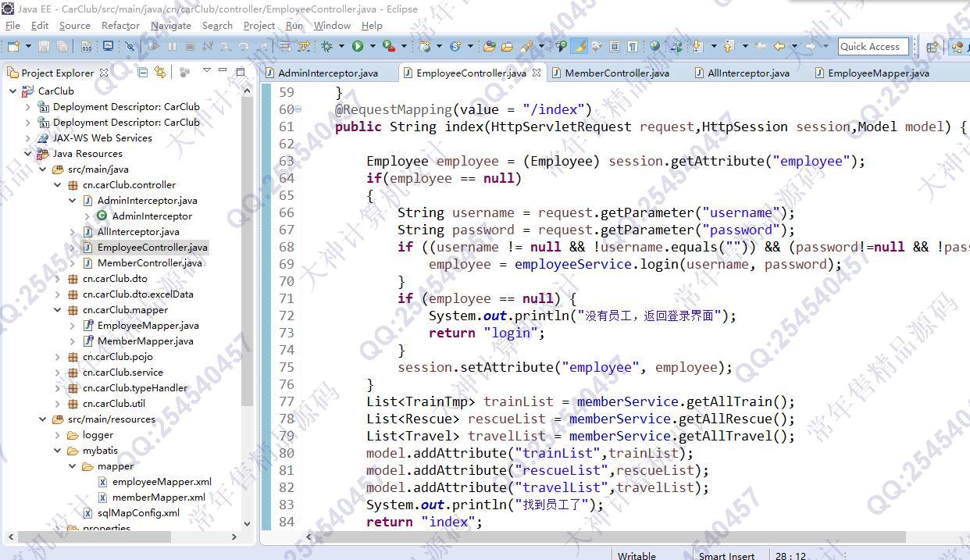Viewport: 970px width, 560px height.
Task: Click the Previous Annotation arrow icon
Action: coord(728,46)
